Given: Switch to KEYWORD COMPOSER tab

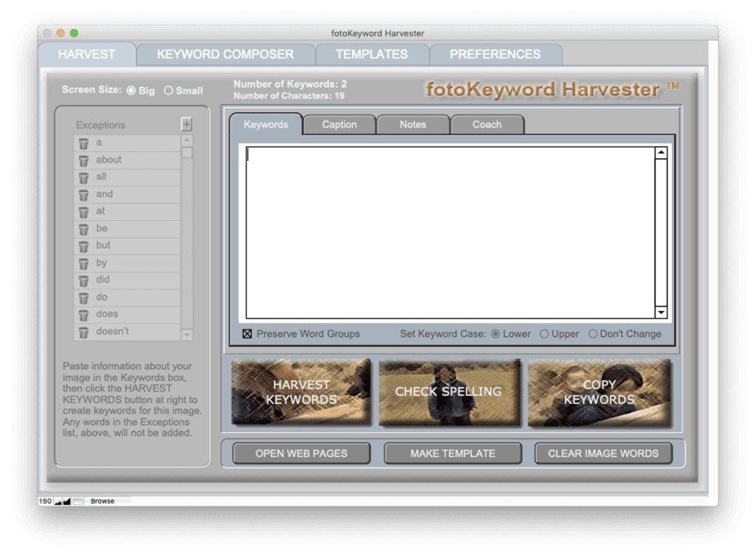Looking at the screenshot, I should [225, 55].
